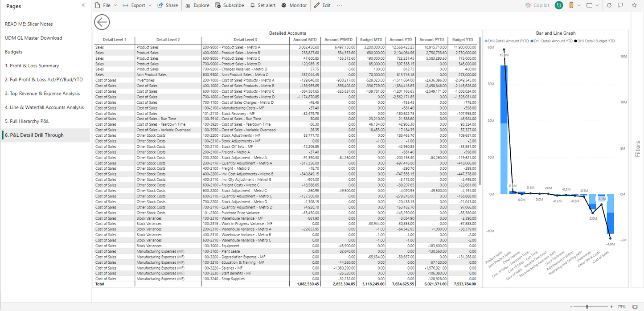Click the zoom slider handle
644x311 pixels.
[588, 307]
